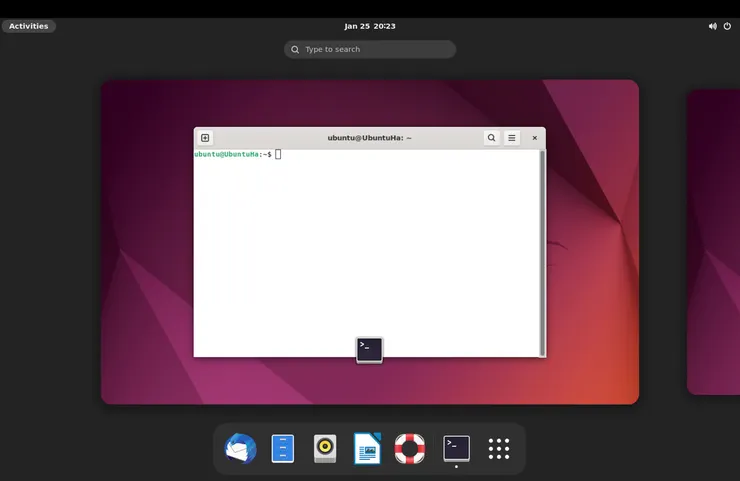Open Thunderbird mail from the dock

[x=241, y=448]
